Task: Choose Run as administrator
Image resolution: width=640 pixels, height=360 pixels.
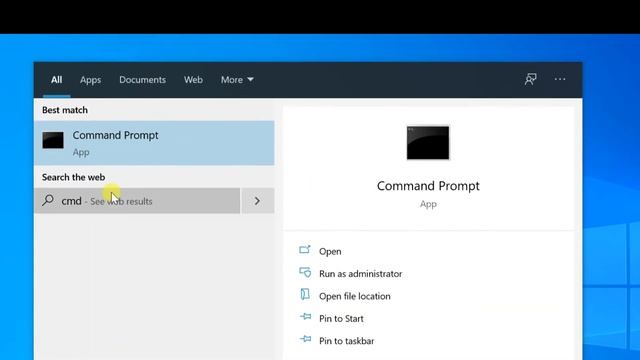Action: [x=360, y=274]
